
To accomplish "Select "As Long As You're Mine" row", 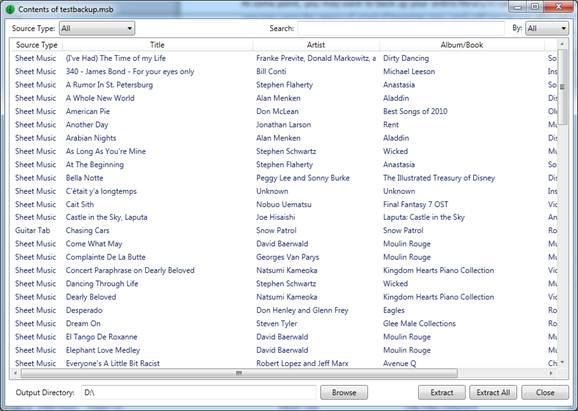I will 284,151.
